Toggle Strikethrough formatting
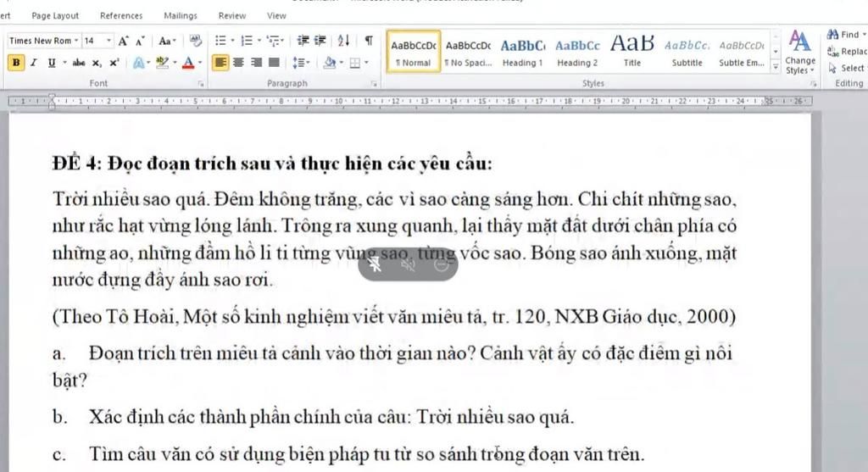The height and width of the screenshot is (472, 868). 79,63
